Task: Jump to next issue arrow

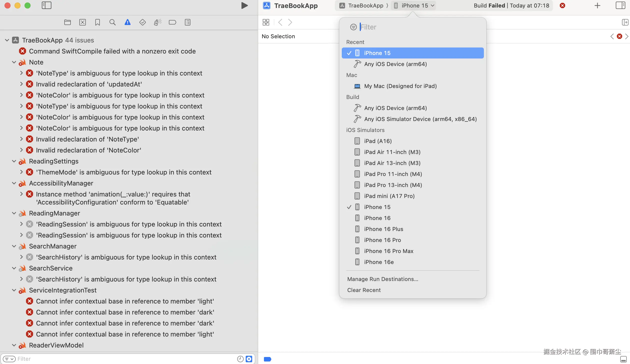Action: pos(627,36)
